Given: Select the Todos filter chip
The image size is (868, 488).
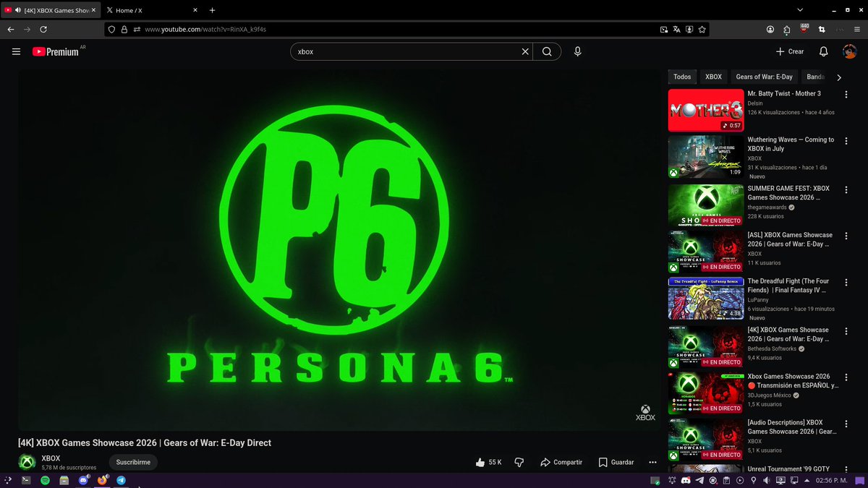Looking at the screenshot, I should 682,77.
